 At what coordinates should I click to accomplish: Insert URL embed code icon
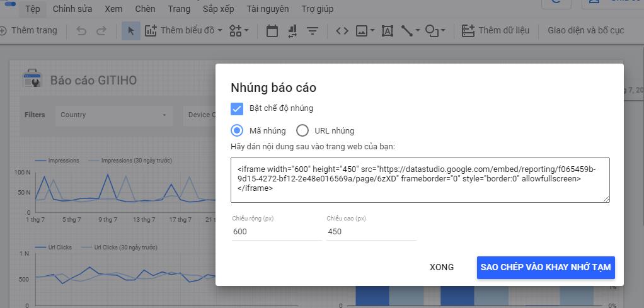point(342,31)
